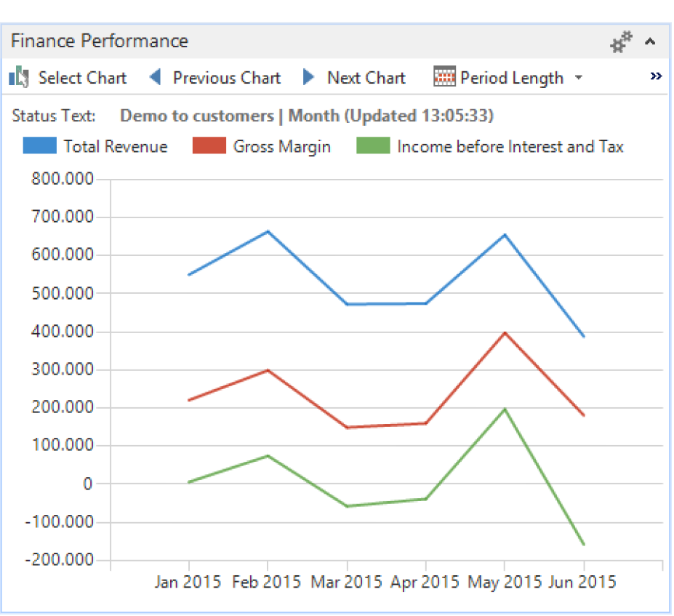
Task: Collapse the Finance Performance panel
Action: pyautogui.click(x=650, y=42)
